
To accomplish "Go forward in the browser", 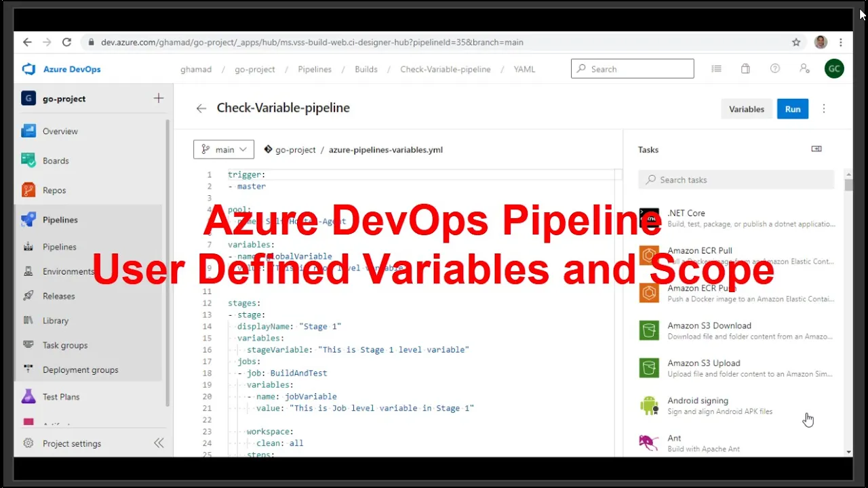I will point(47,42).
